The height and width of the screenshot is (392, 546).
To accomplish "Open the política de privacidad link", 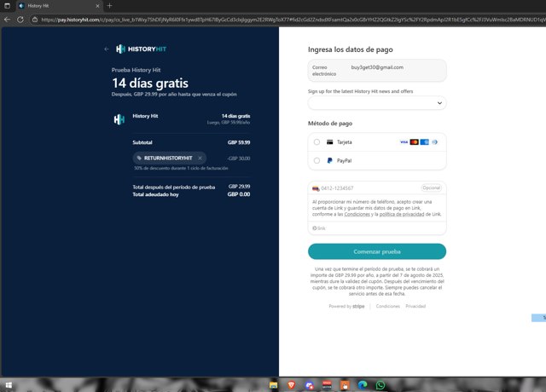I will coord(402,214).
